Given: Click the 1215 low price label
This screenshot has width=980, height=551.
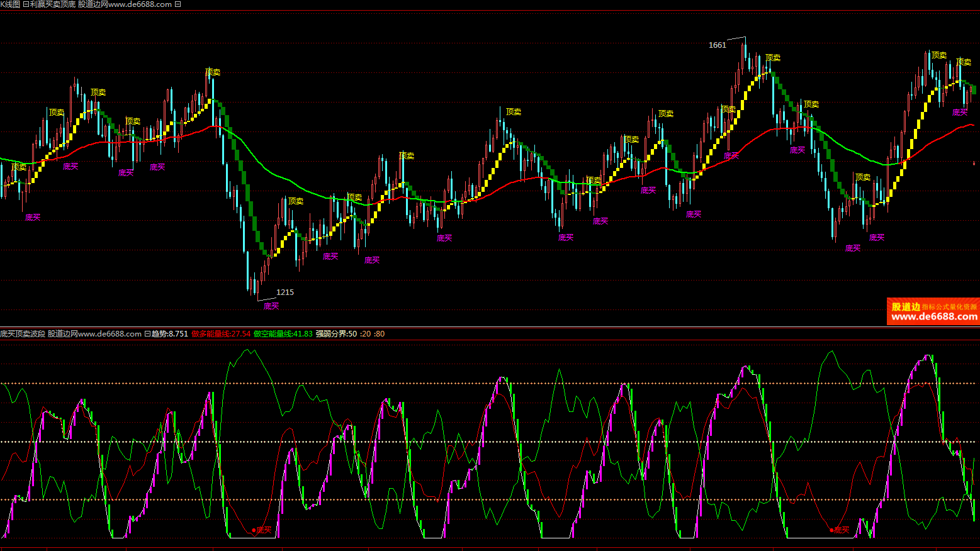Looking at the screenshot, I should coord(285,292).
